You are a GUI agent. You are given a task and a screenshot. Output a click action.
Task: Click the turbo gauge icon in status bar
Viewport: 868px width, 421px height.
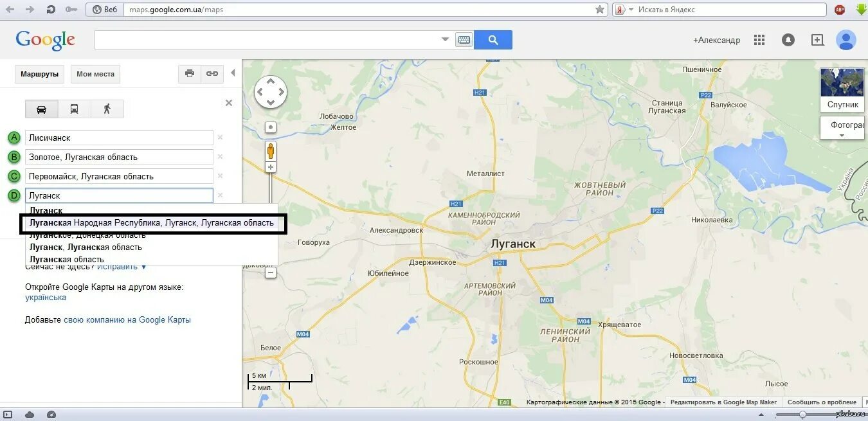coord(51,415)
